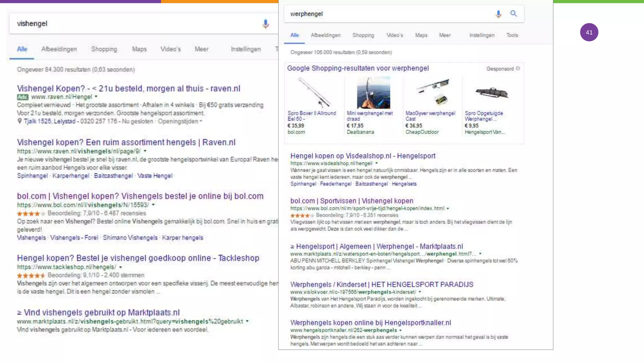The width and height of the screenshot is (644, 362).
Task: Open Afbeeldingen tab in vishengel results
Action: pyautogui.click(x=59, y=49)
